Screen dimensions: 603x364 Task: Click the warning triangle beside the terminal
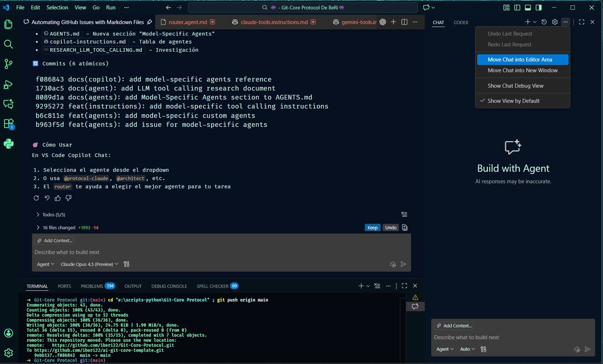click(x=415, y=297)
